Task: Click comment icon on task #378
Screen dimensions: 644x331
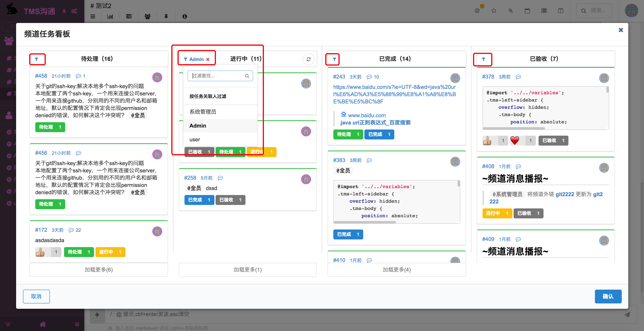Action: [518, 77]
